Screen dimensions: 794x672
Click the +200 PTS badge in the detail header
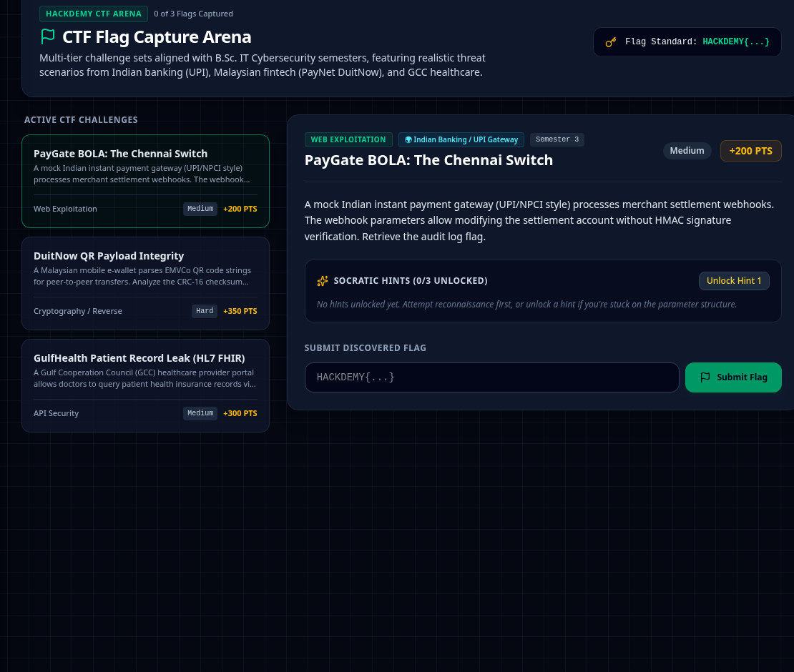750,151
